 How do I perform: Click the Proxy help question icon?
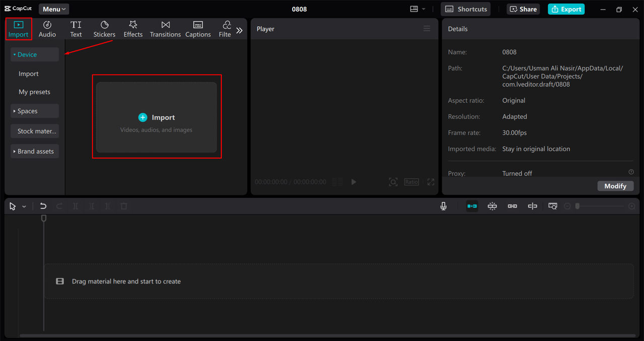[631, 172]
